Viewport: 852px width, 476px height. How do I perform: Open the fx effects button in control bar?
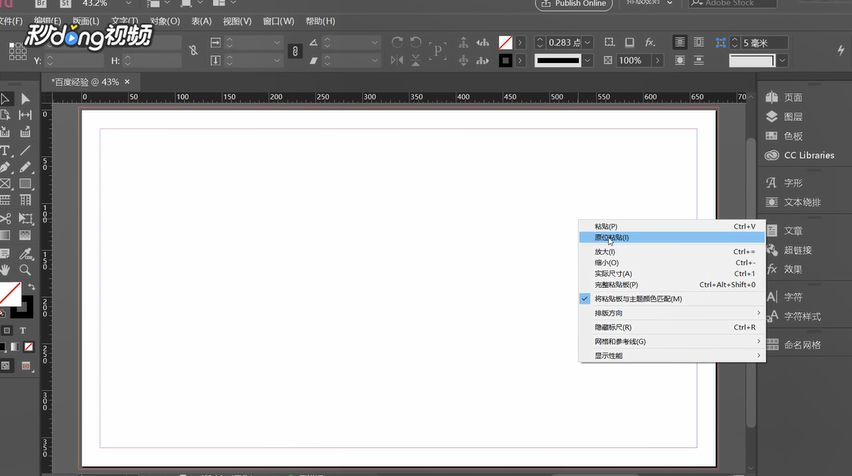tap(650, 42)
